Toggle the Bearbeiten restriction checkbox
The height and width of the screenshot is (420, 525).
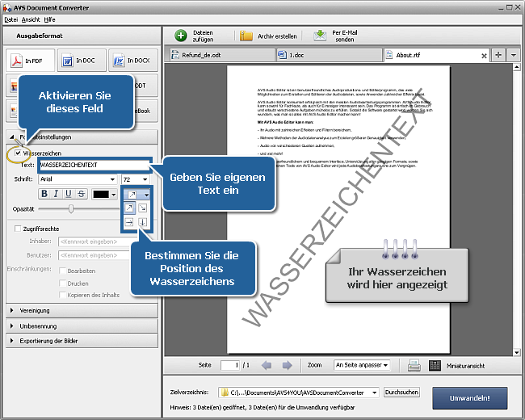(62, 271)
